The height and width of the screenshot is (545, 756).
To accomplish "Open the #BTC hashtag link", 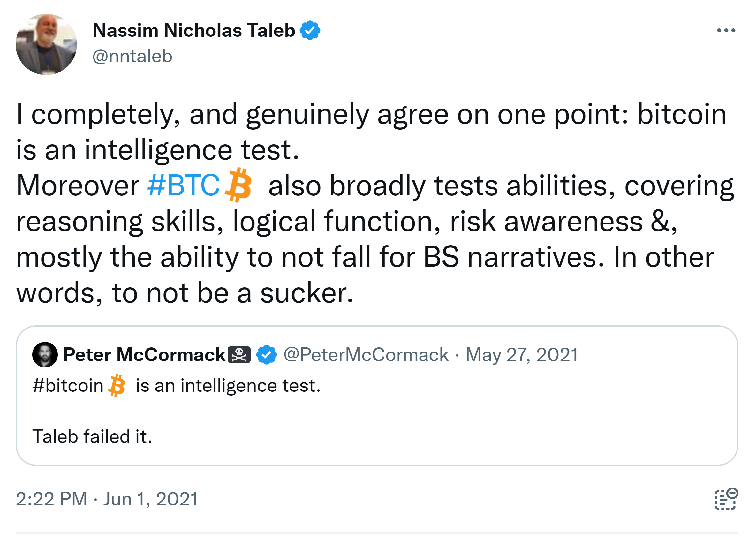I will coord(183,186).
